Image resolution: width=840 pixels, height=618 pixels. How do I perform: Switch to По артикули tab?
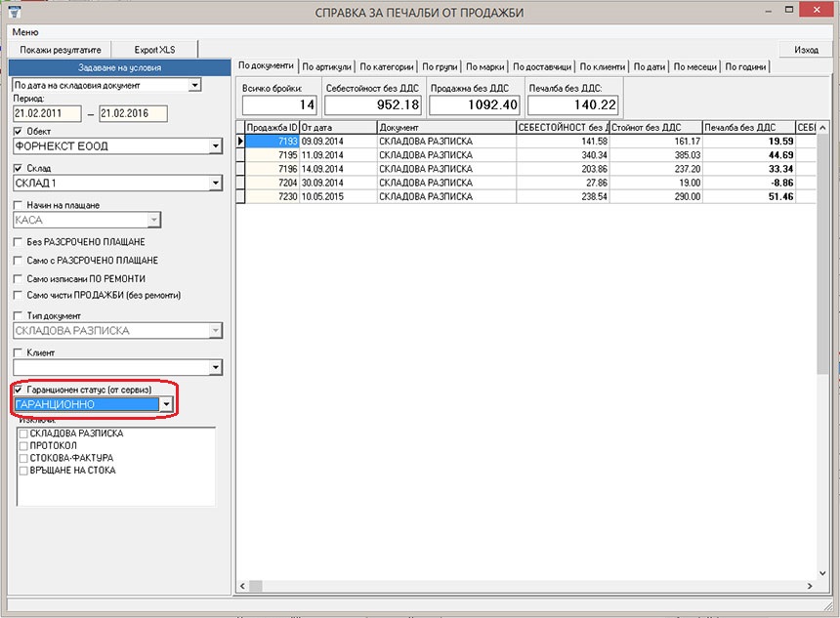pos(327,67)
